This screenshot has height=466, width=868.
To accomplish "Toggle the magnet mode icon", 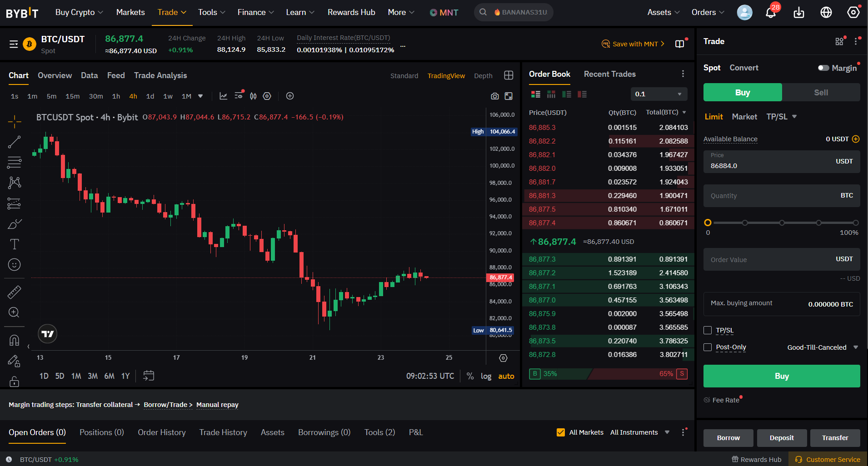I will (x=14, y=340).
